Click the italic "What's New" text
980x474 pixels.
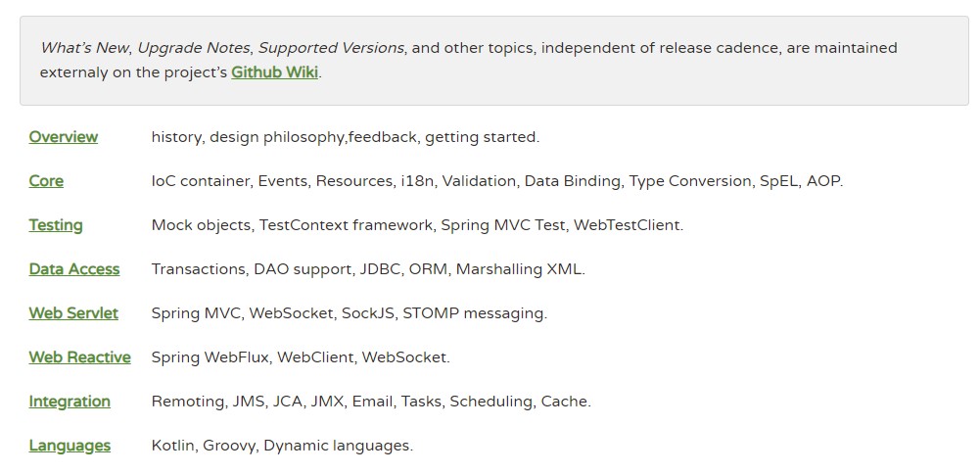coord(83,48)
